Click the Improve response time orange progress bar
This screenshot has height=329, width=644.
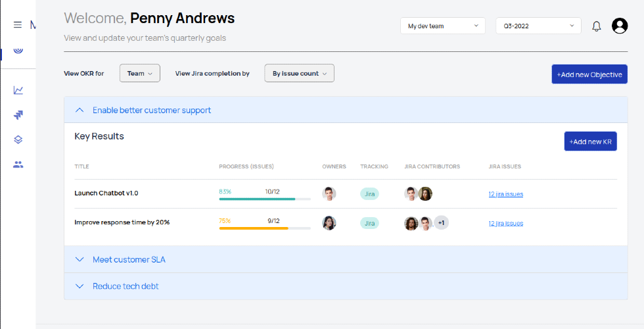coord(265,228)
